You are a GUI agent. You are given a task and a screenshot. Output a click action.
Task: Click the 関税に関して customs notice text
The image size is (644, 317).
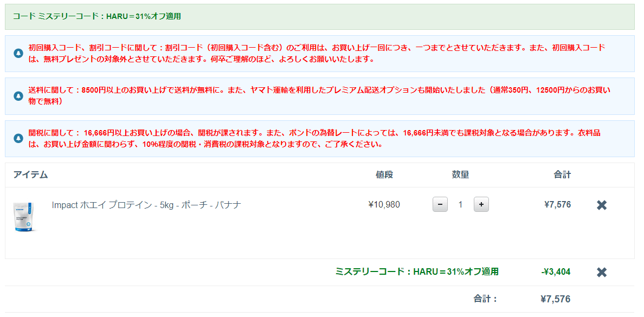[x=314, y=139]
